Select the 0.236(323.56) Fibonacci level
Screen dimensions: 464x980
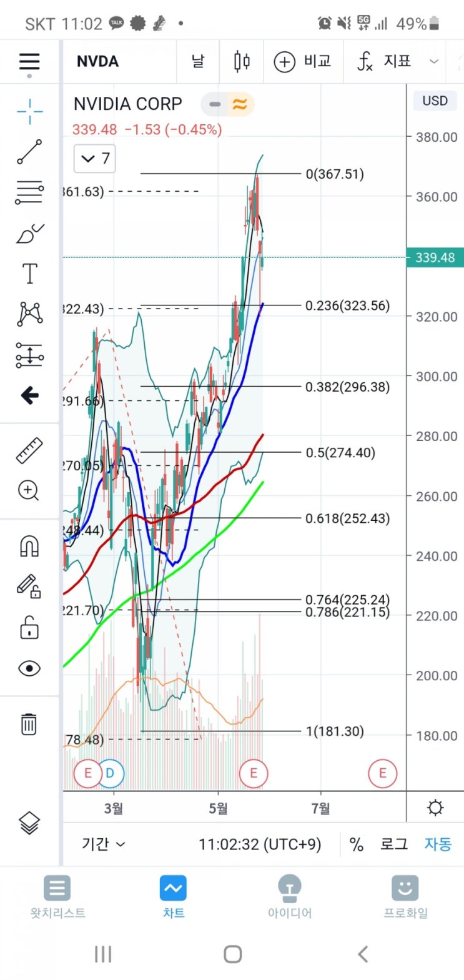347,305
